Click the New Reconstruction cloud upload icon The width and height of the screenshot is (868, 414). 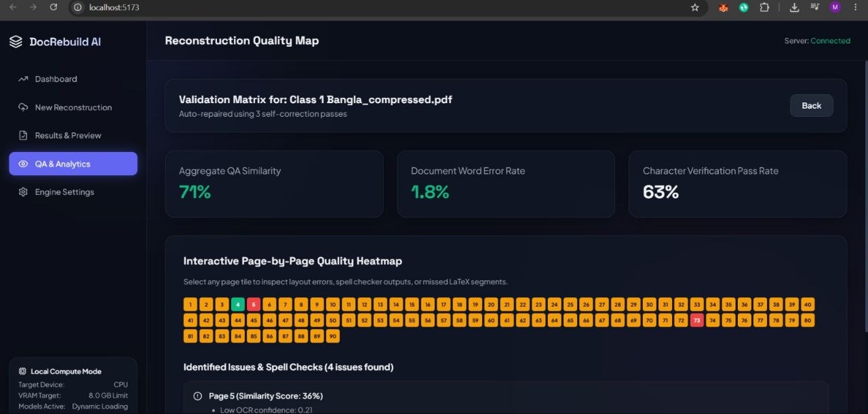[x=23, y=107]
